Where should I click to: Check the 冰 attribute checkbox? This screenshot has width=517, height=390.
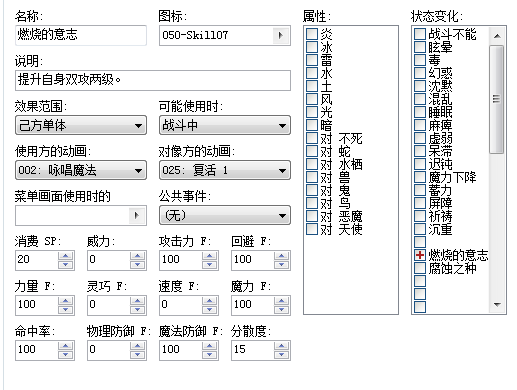(312, 47)
